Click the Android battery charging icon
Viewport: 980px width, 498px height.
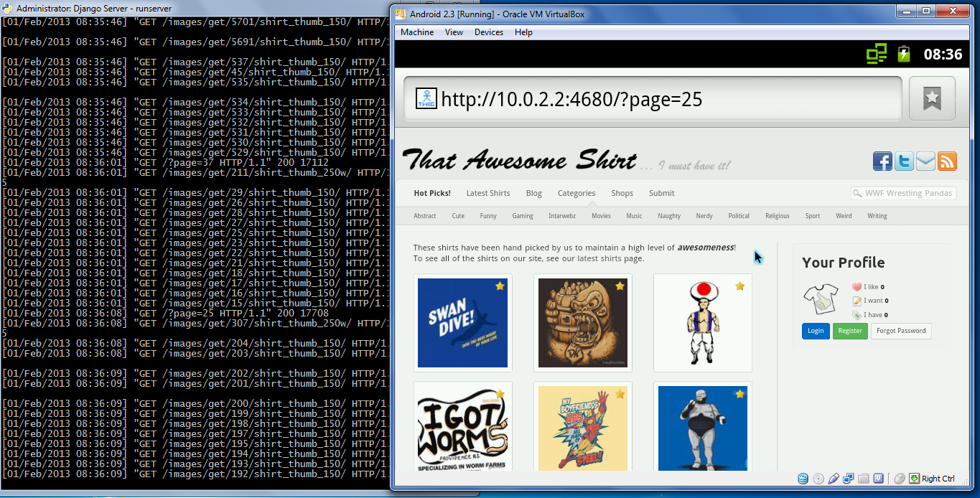(903, 54)
